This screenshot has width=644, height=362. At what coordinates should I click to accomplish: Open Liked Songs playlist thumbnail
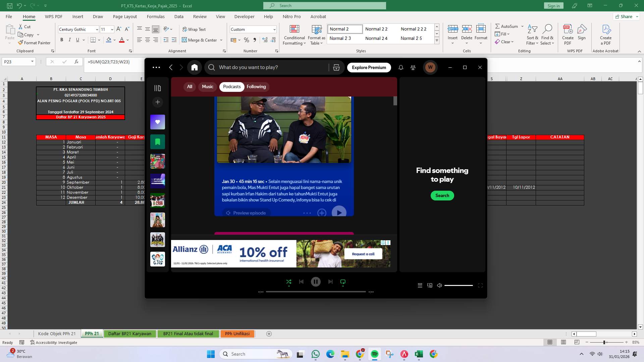[x=157, y=122]
